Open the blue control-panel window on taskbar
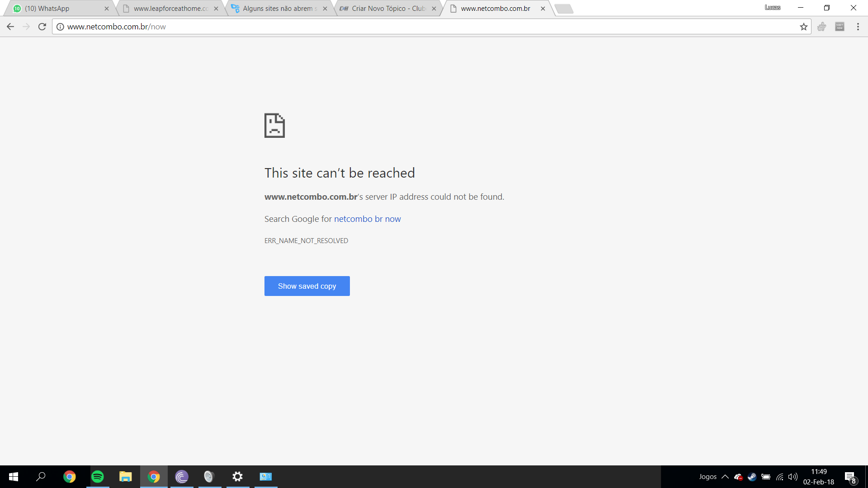This screenshot has height=488, width=868. pos(266,477)
